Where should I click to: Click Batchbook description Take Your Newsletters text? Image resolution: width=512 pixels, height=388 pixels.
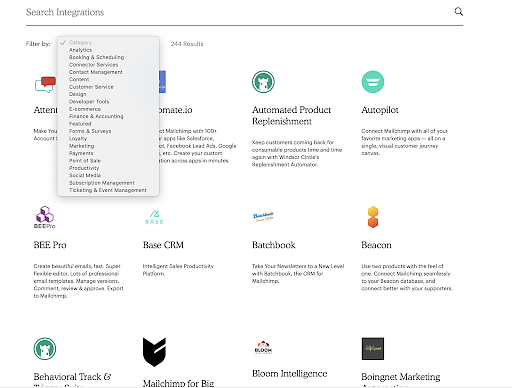click(298, 274)
